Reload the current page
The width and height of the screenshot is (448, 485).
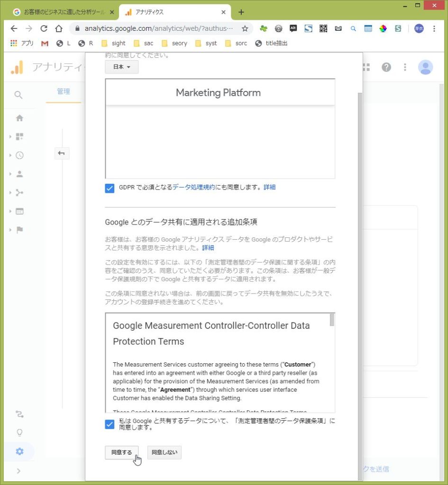click(x=44, y=29)
